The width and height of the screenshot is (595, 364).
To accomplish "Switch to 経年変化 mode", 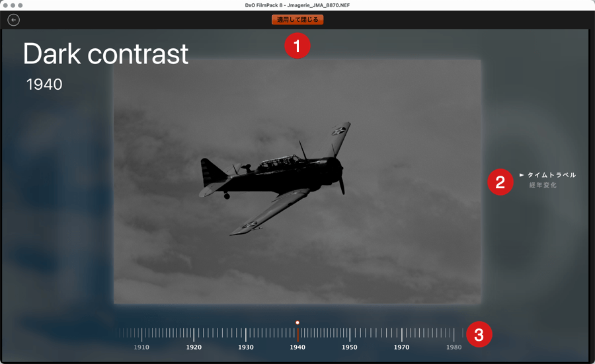I will click(543, 186).
